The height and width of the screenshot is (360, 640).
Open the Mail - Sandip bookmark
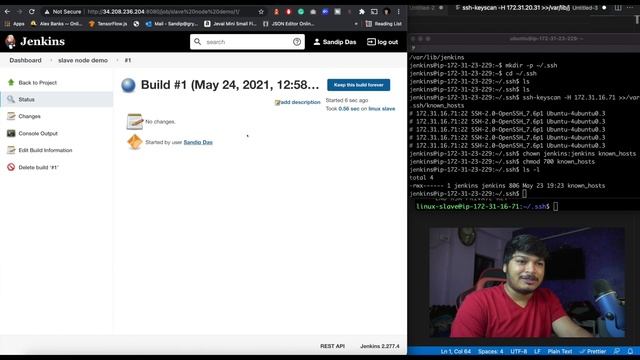172,24
